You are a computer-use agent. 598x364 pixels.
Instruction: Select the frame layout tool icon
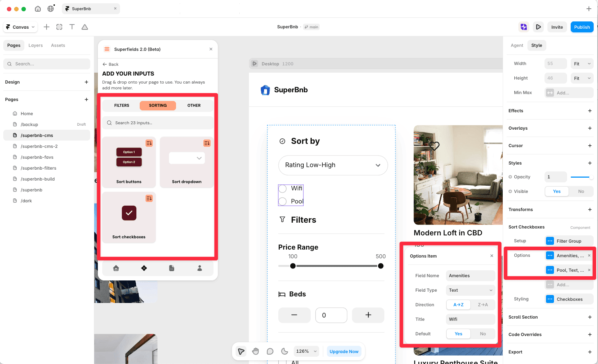coord(59,27)
